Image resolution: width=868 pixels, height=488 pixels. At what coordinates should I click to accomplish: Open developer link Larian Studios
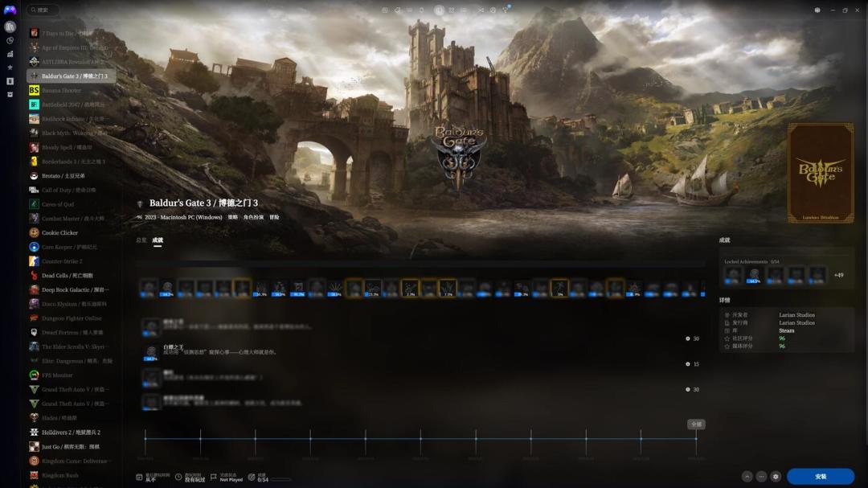coord(796,314)
